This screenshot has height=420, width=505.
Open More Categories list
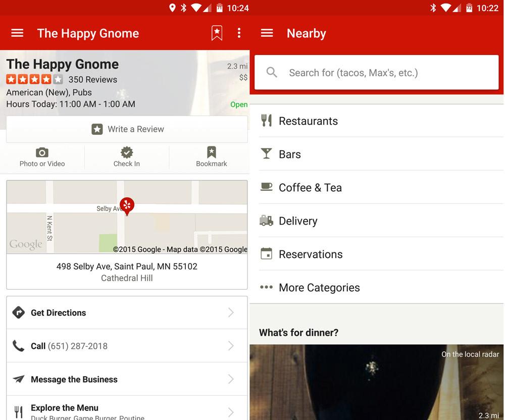[x=319, y=288]
